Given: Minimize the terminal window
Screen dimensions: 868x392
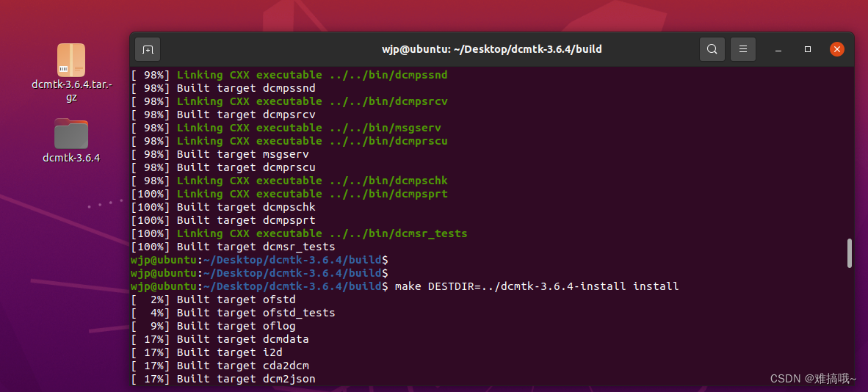Looking at the screenshot, I should pos(778,49).
